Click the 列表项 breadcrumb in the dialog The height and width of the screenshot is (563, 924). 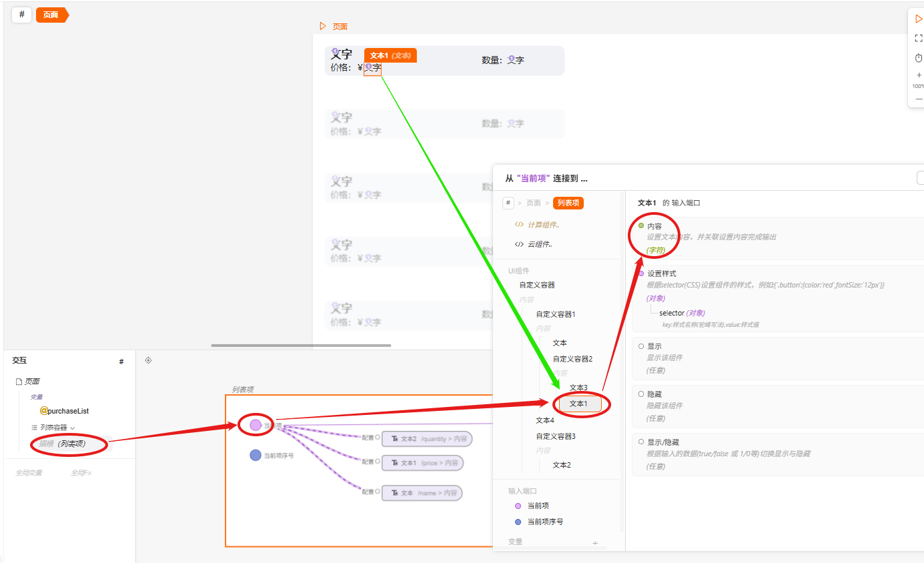568,203
